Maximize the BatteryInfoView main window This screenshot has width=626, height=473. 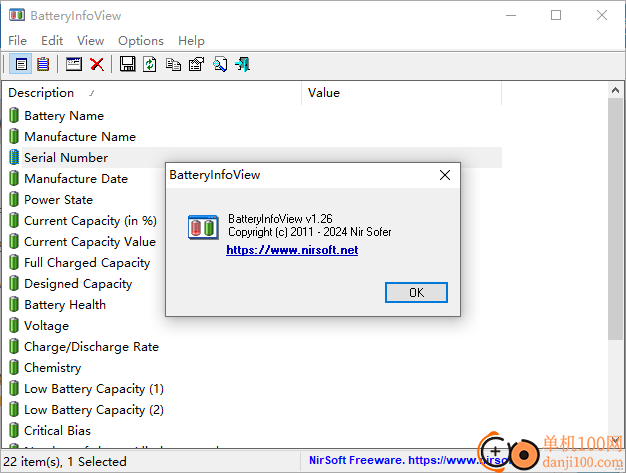pos(556,16)
